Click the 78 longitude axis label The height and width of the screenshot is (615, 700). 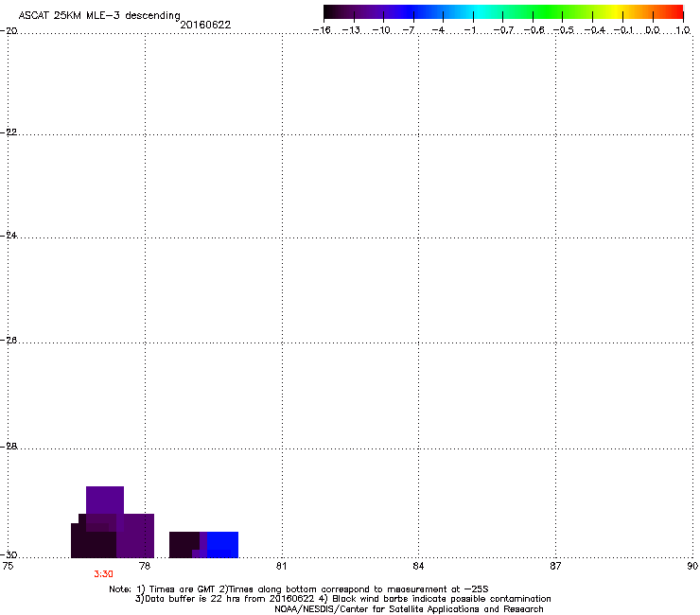click(145, 566)
